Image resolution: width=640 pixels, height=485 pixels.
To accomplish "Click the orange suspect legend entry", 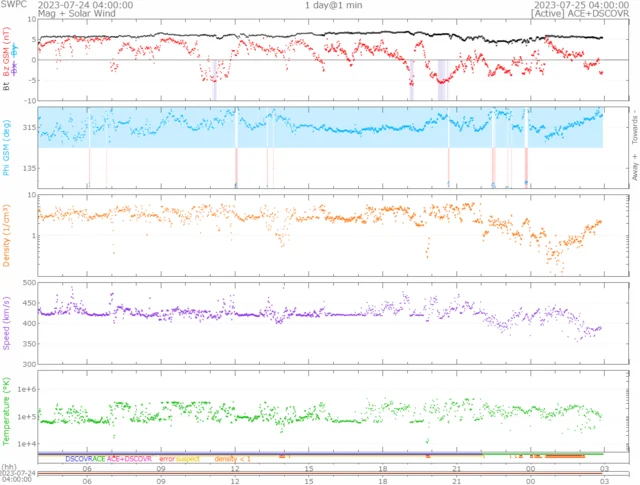I will (187, 458).
